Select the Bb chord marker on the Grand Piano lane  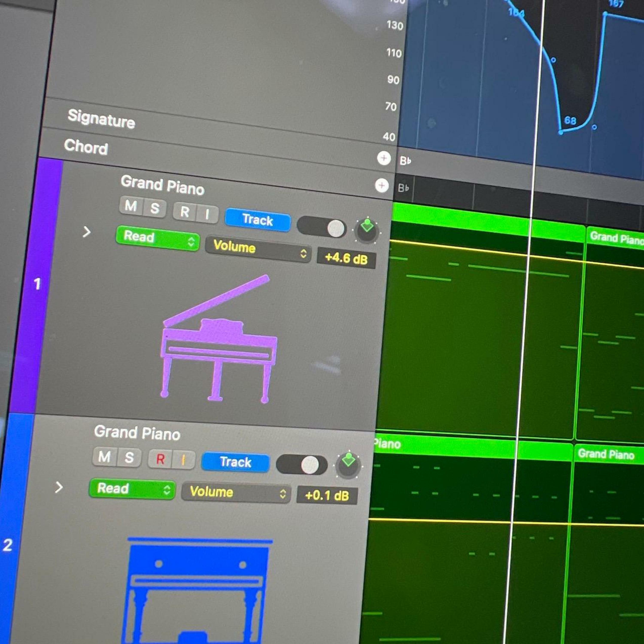point(403,188)
